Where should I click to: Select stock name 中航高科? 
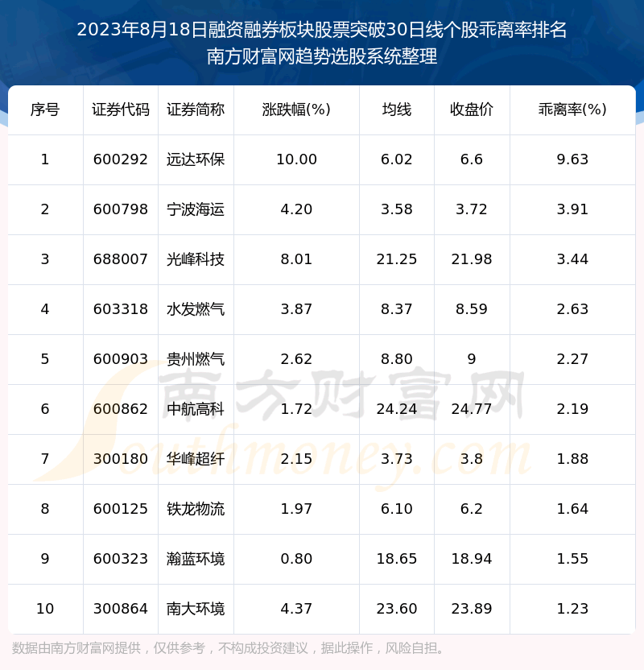(x=196, y=409)
